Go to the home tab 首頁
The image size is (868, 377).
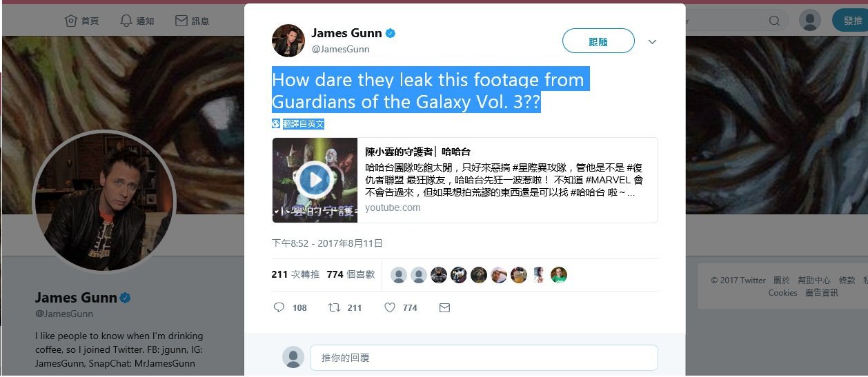tap(81, 21)
